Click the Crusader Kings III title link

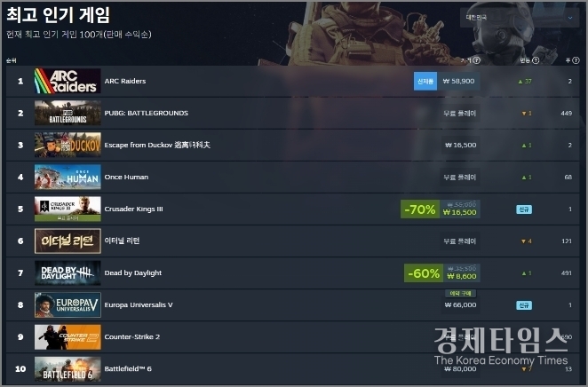pos(133,209)
